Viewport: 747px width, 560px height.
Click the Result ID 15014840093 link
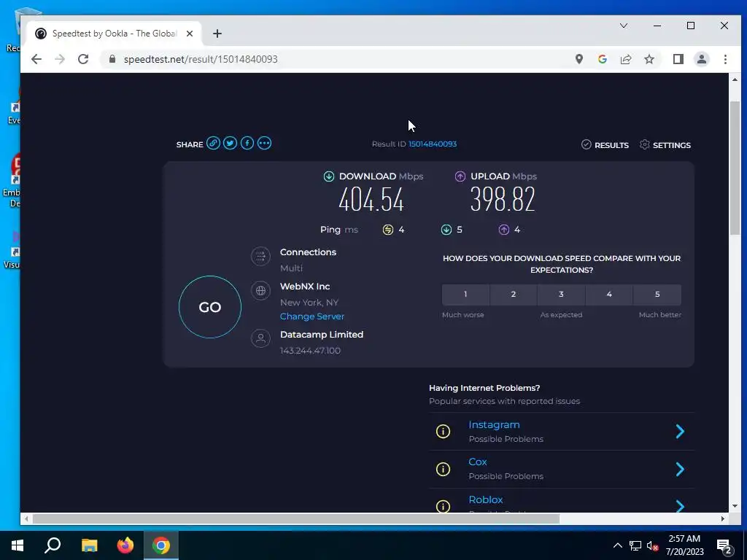click(432, 144)
